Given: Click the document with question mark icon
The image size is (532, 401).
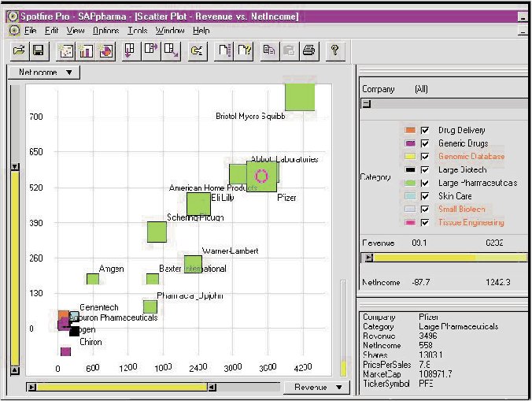Looking at the screenshot, I should (244, 51).
